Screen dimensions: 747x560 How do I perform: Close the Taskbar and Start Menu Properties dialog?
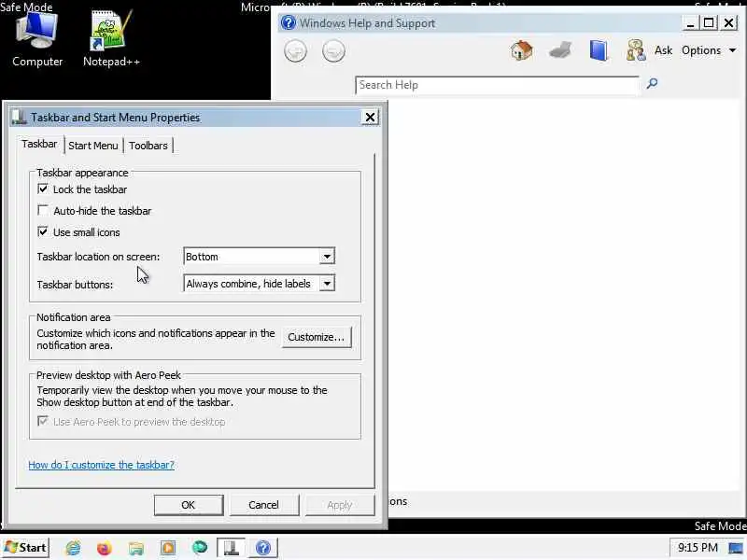[x=370, y=118]
